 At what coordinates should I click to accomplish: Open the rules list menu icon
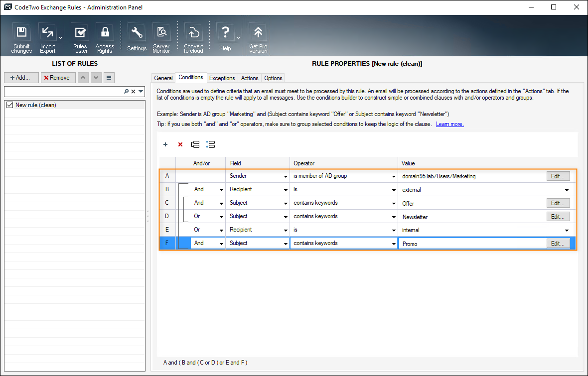[x=109, y=78]
